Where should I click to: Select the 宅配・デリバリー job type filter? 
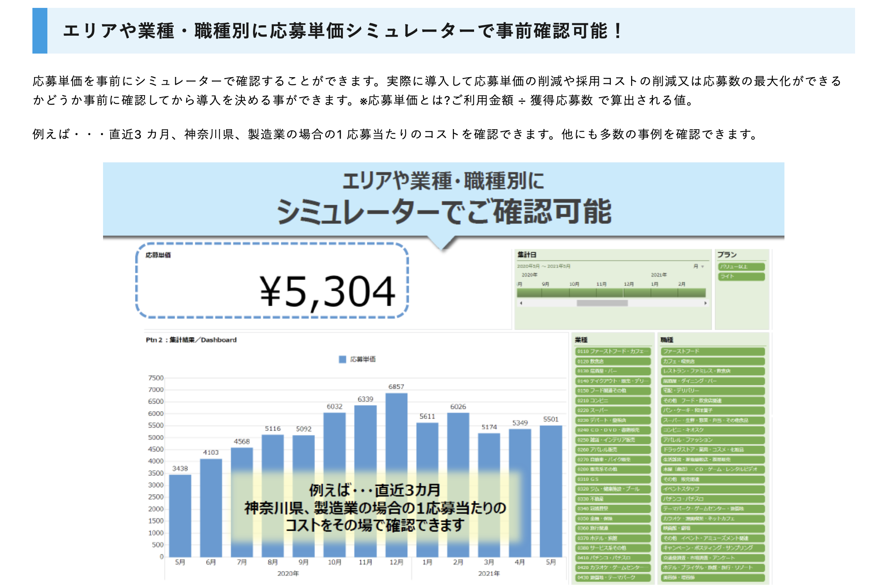(x=712, y=391)
